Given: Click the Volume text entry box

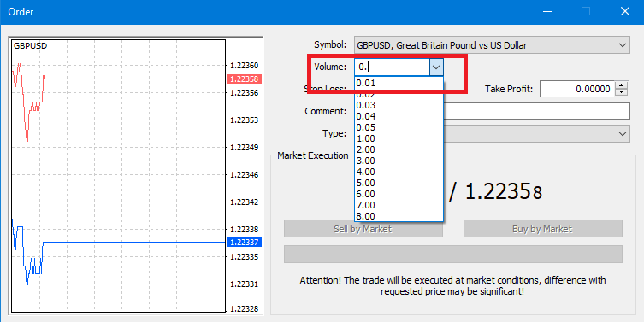Looking at the screenshot, I should (x=393, y=67).
